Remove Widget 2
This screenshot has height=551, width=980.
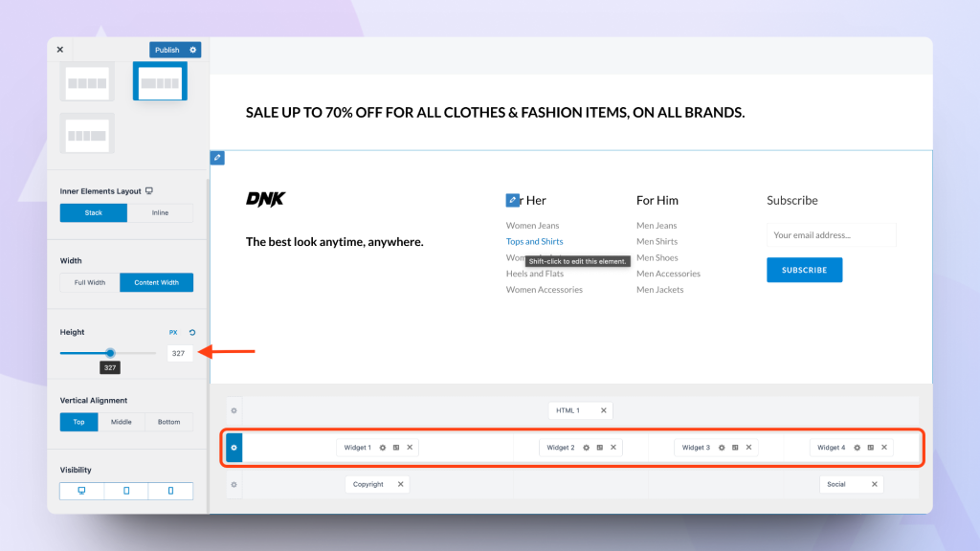[613, 448]
